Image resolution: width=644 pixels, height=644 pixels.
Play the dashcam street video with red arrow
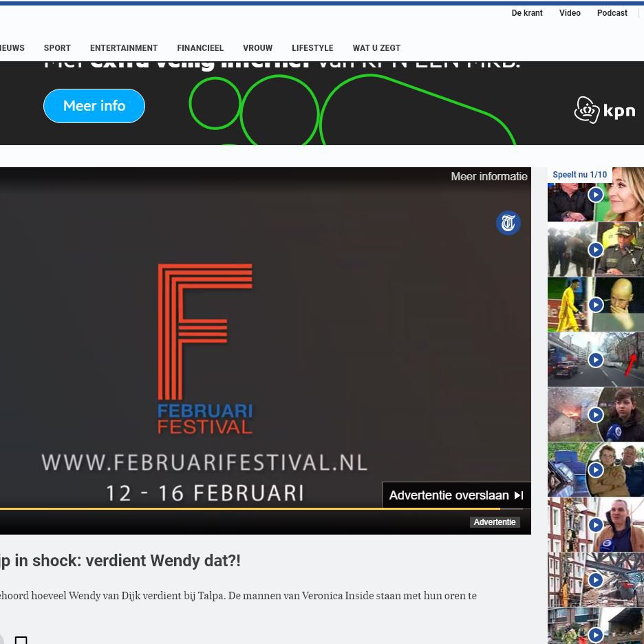(595, 359)
